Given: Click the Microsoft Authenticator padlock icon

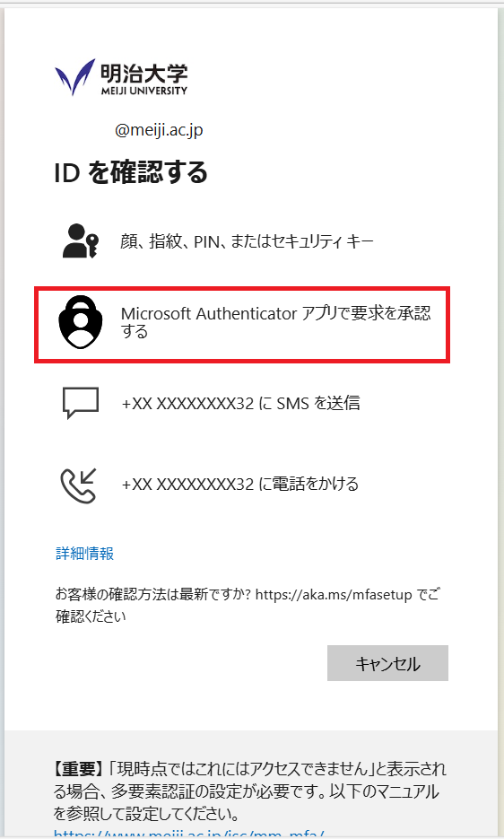Looking at the screenshot, I should 80,322.
